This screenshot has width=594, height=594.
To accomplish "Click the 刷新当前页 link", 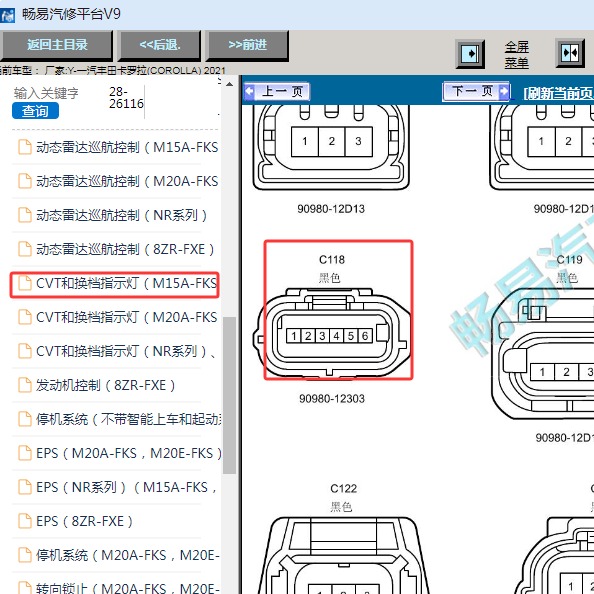I will (558, 93).
